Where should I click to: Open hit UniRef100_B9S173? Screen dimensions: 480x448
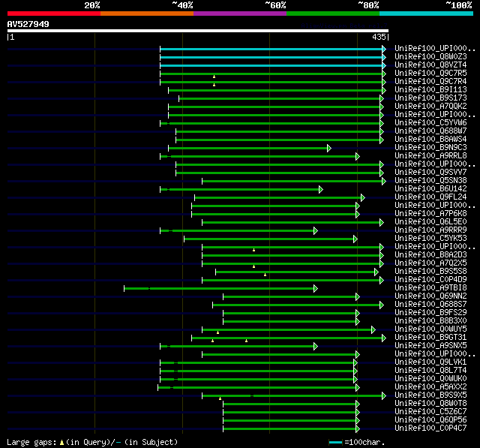coord(430,98)
